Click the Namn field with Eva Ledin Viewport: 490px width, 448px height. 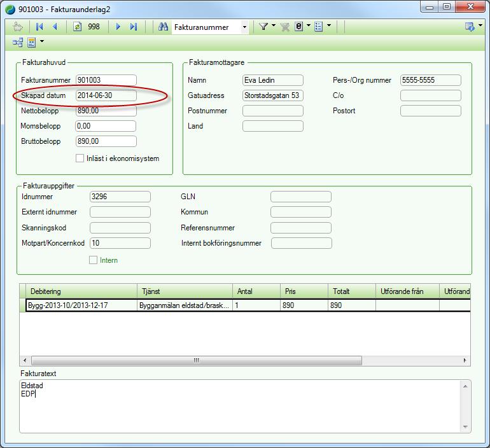273,80
